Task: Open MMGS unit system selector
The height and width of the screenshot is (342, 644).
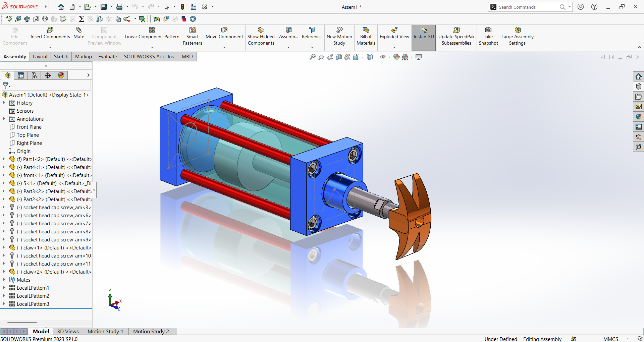Action: (611, 339)
